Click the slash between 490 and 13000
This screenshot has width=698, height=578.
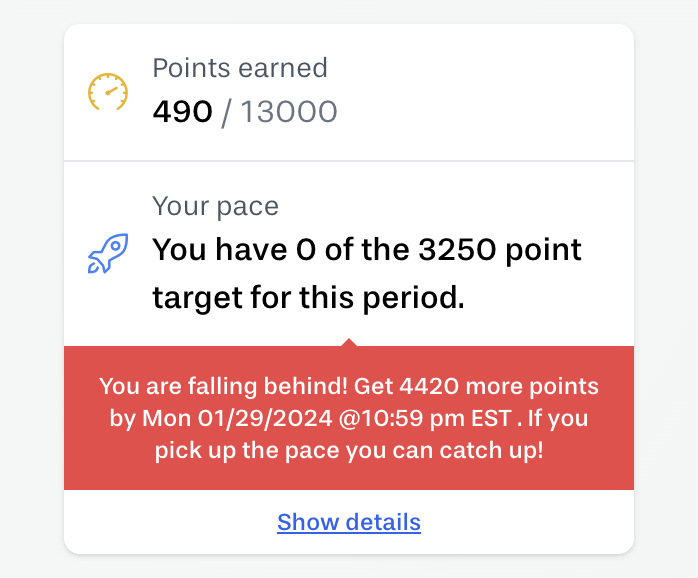pos(226,112)
